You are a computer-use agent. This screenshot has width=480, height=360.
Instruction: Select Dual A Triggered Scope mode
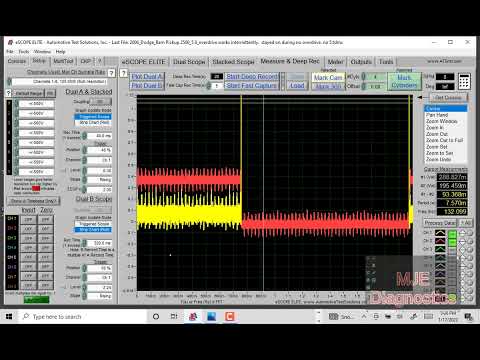(94, 117)
